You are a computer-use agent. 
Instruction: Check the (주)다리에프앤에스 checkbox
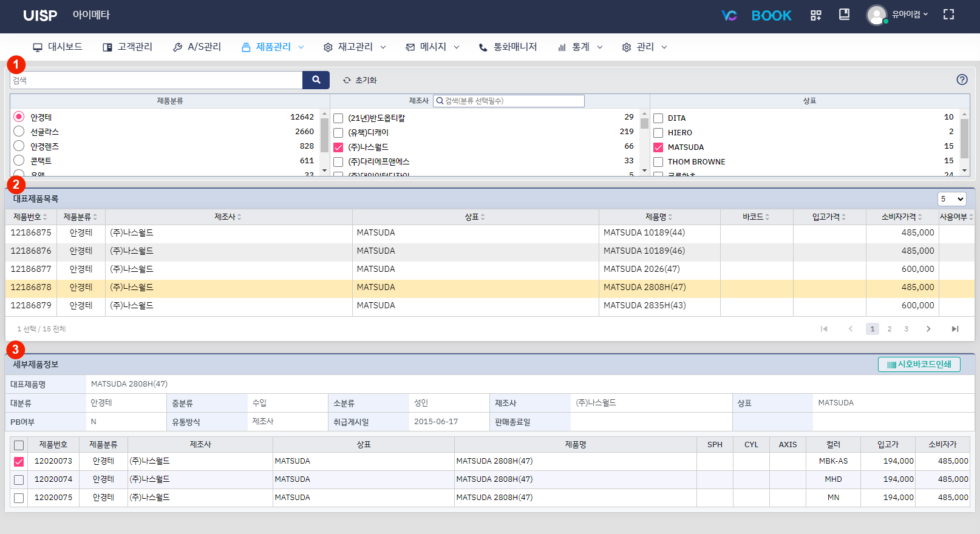[x=338, y=162]
